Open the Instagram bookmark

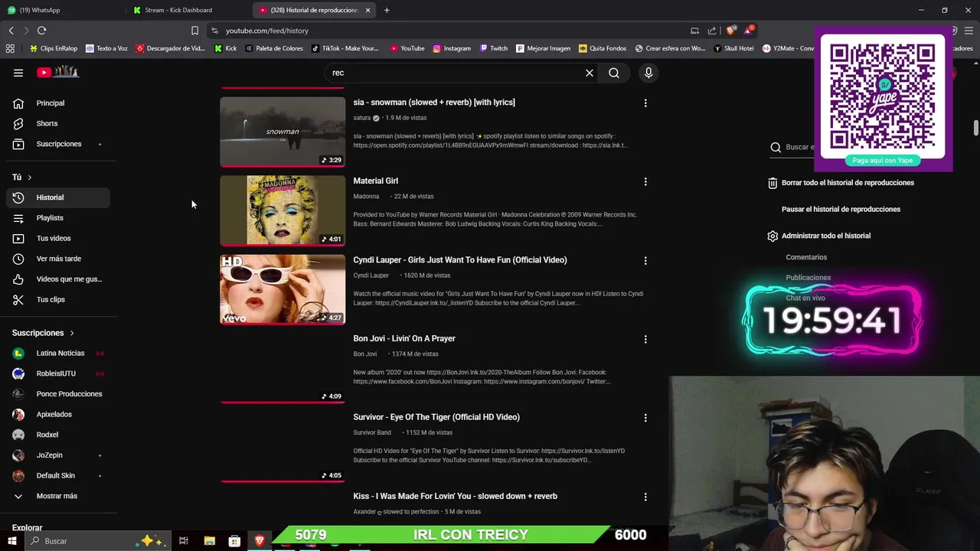(x=452, y=48)
